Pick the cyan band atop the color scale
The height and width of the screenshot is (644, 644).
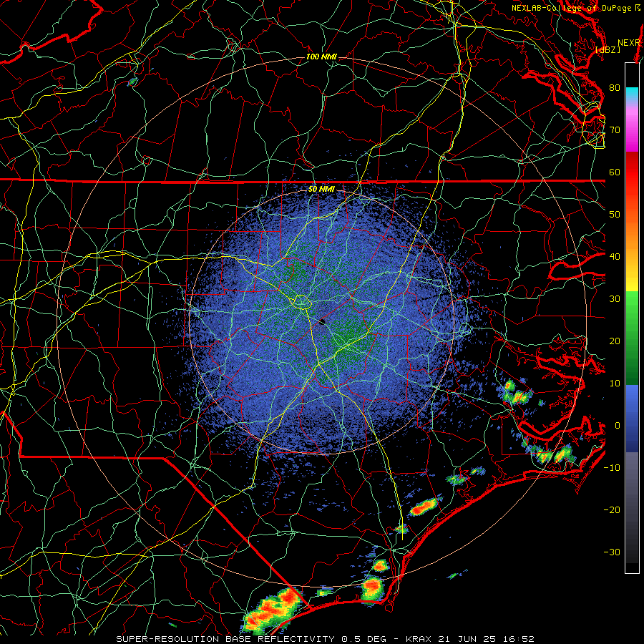[x=632, y=94]
